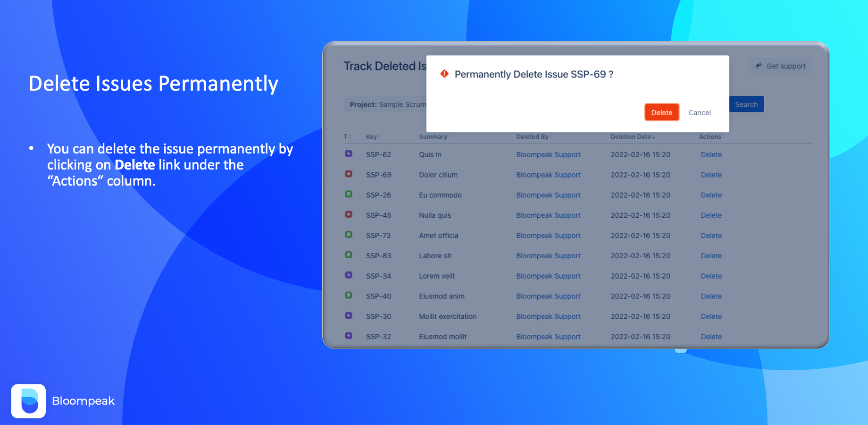Delete link in the SSP-26 row
Image resolution: width=868 pixels, height=425 pixels.
pyautogui.click(x=711, y=195)
